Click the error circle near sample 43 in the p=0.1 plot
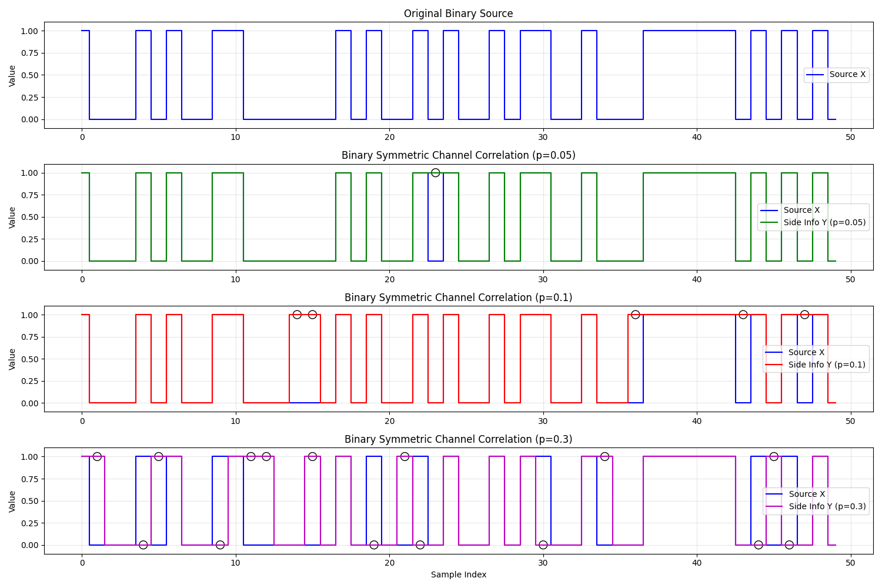882x588 pixels. [x=743, y=315]
